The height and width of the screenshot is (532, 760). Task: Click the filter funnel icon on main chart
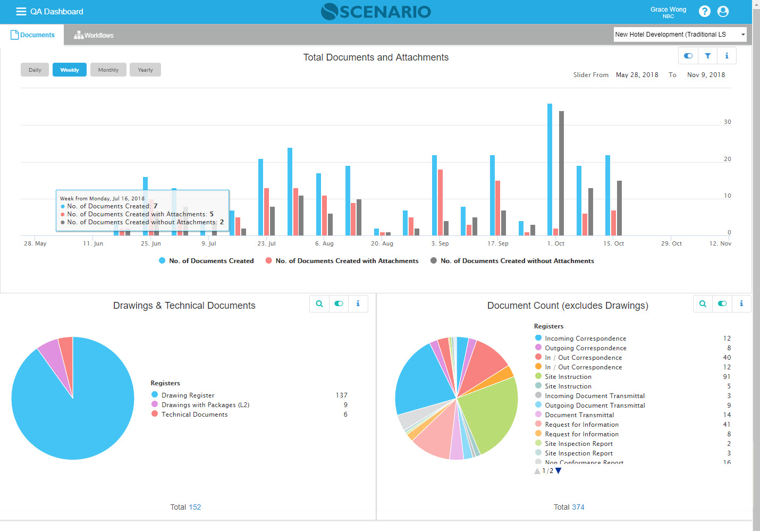coord(707,56)
